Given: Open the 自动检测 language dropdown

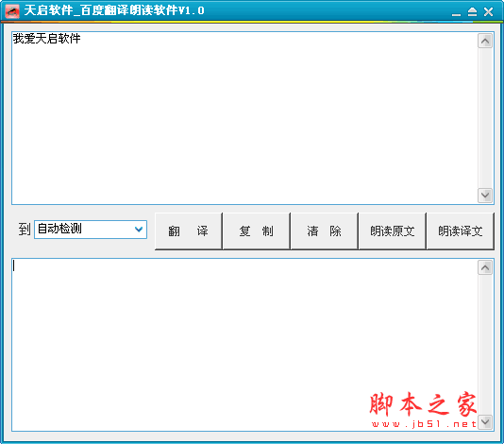Looking at the screenshot, I should tap(91, 230).
